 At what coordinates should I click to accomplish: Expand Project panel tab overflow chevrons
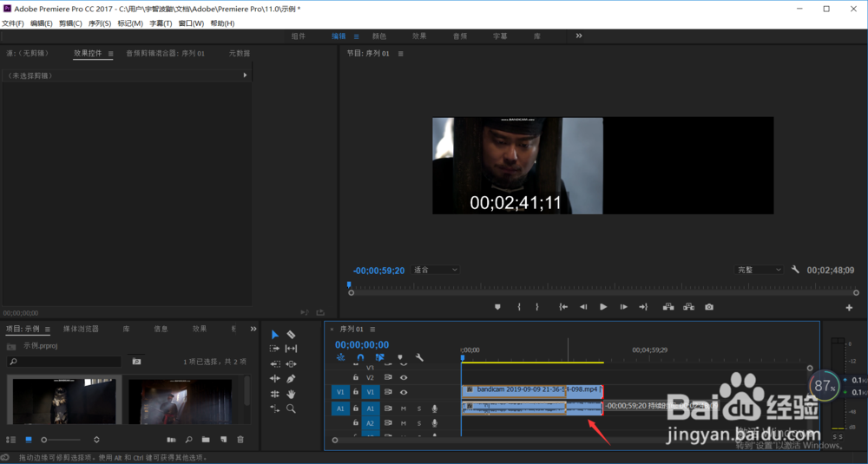[x=253, y=329]
